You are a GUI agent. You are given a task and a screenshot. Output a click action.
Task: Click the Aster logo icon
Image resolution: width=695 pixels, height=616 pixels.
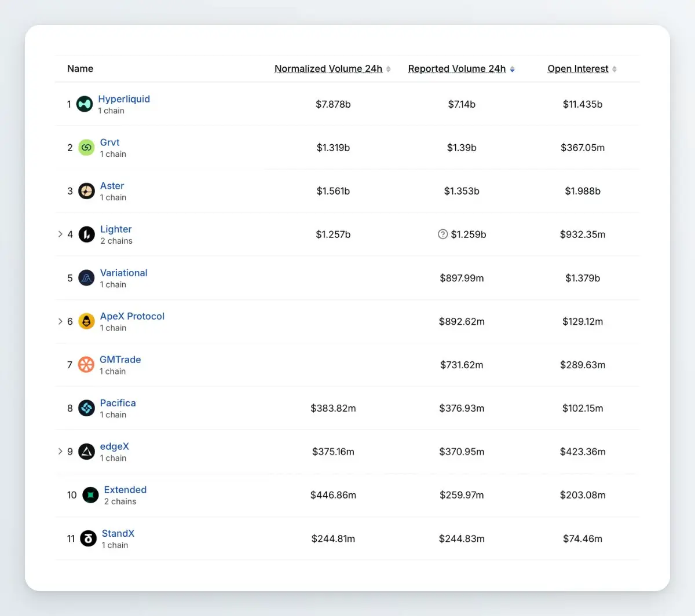[86, 191]
